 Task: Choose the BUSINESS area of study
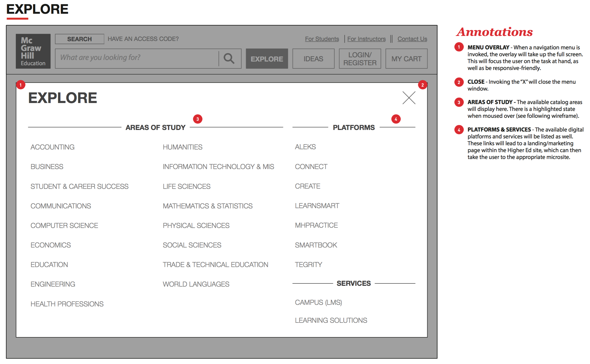[x=47, y=166]
